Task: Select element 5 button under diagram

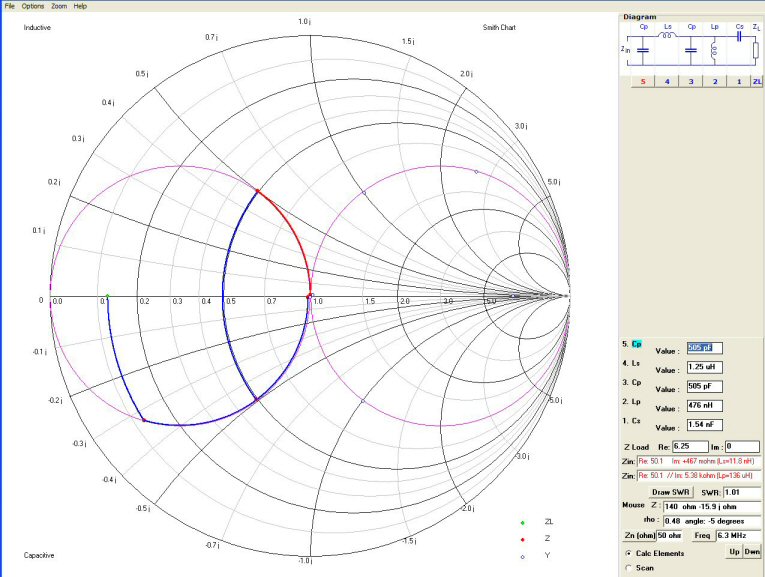Action: pyautogui.click(x=642, y=81)
